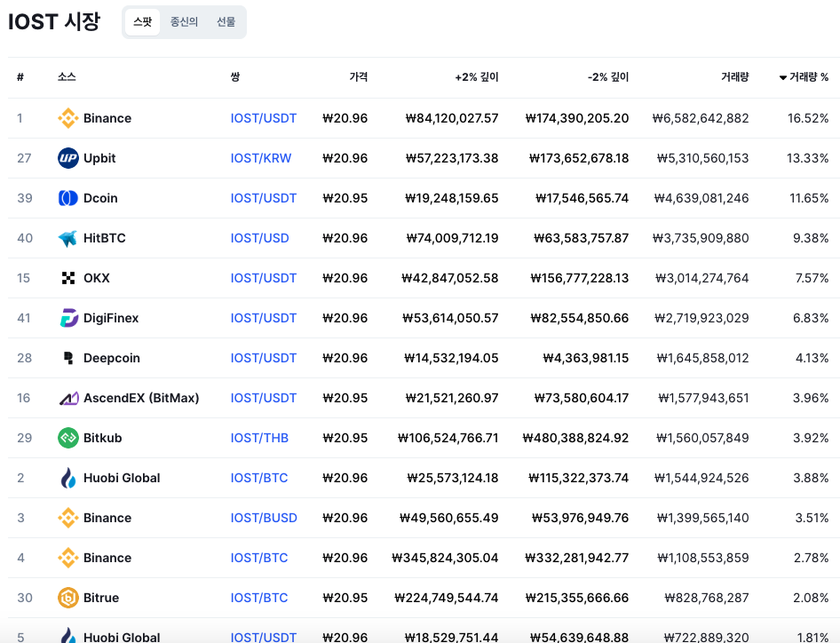Image resolution: width=840 pixels, height=643 pixels.
Task: Sort by 거래량 column header
Action: 735,77
